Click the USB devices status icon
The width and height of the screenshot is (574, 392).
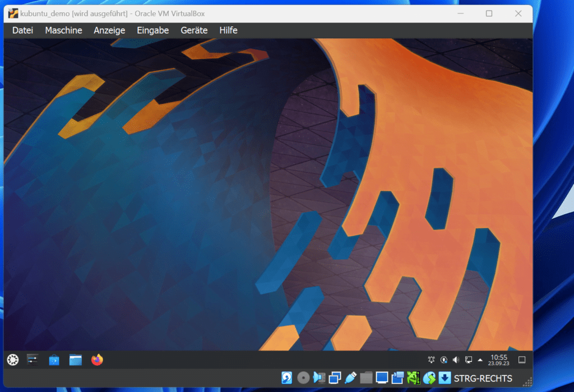click(x=351, y=378)
